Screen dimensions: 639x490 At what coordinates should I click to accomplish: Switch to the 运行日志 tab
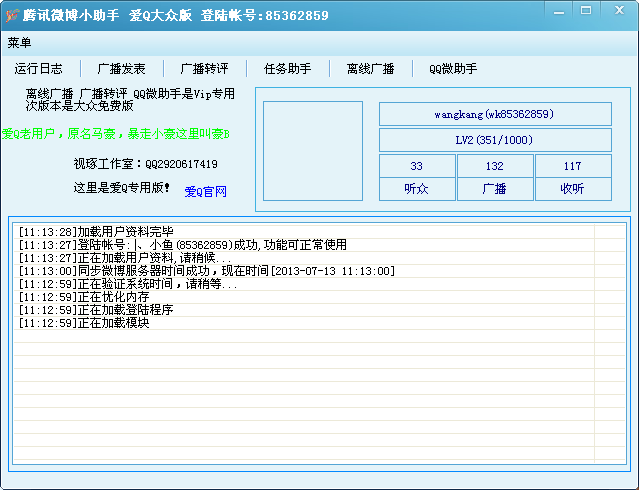pos(38,68)
